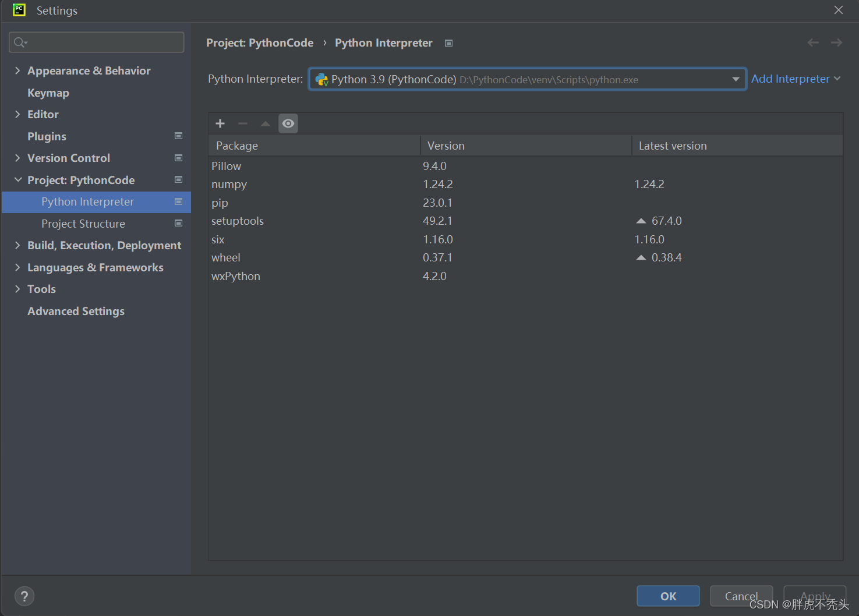Expand Languages & Frameworks section
Image resolution: width=859 pixels, height=616 pixels.
coord(17,267)
